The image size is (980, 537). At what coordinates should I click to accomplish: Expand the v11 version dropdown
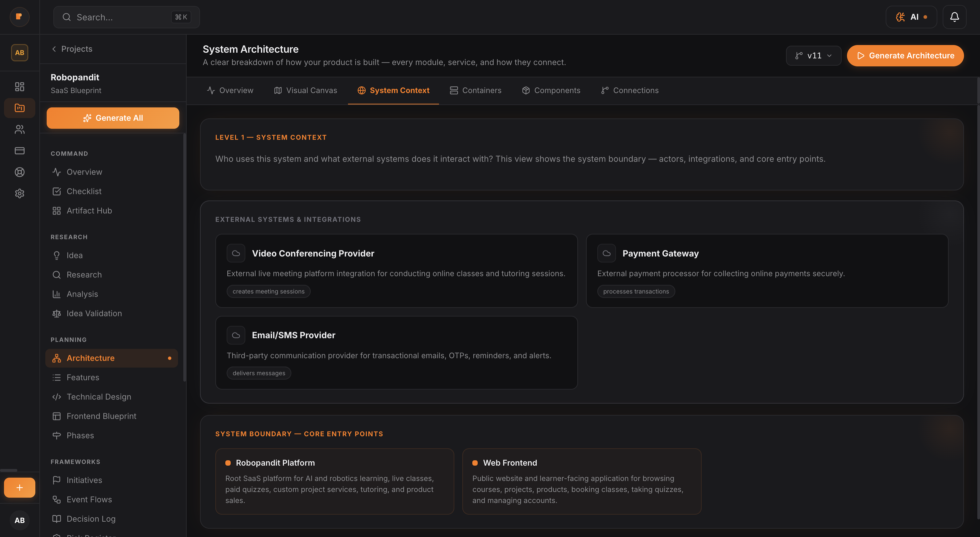coord(813,56)
